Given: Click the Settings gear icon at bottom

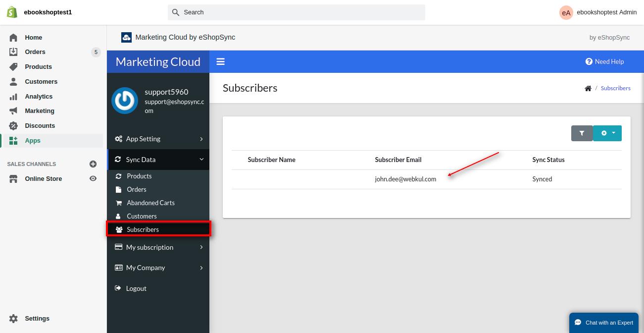Looking at the screenshot, I should [x=13, y=319].
